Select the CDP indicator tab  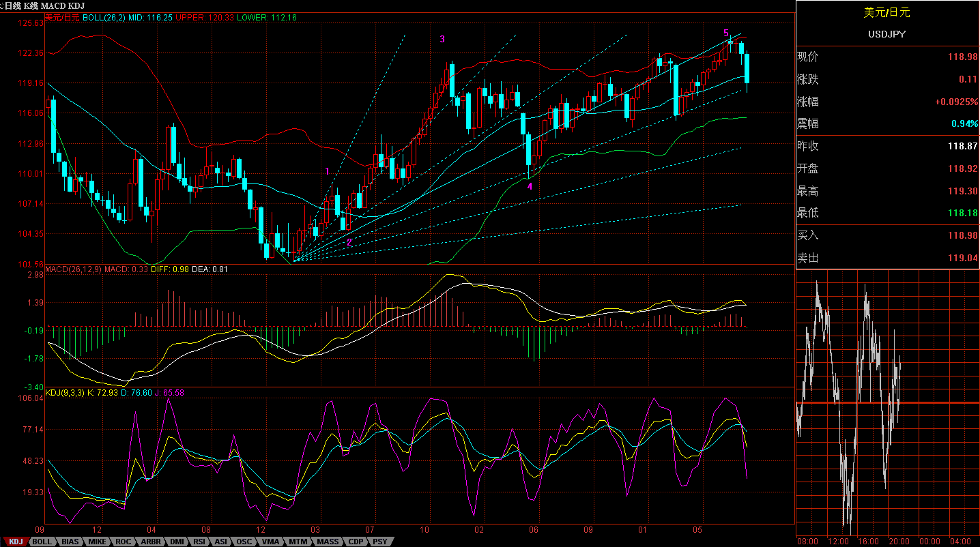pyautogui.click(x=354, y=541)
